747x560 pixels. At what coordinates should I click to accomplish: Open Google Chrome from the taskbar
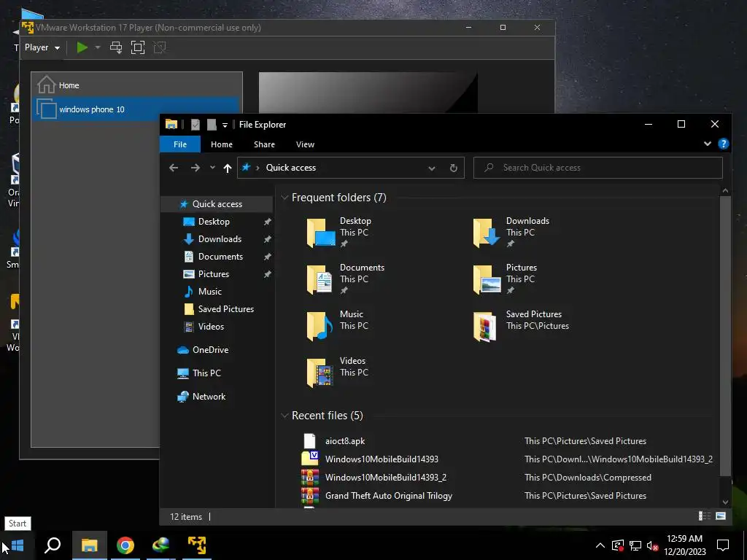pos(125,545)
